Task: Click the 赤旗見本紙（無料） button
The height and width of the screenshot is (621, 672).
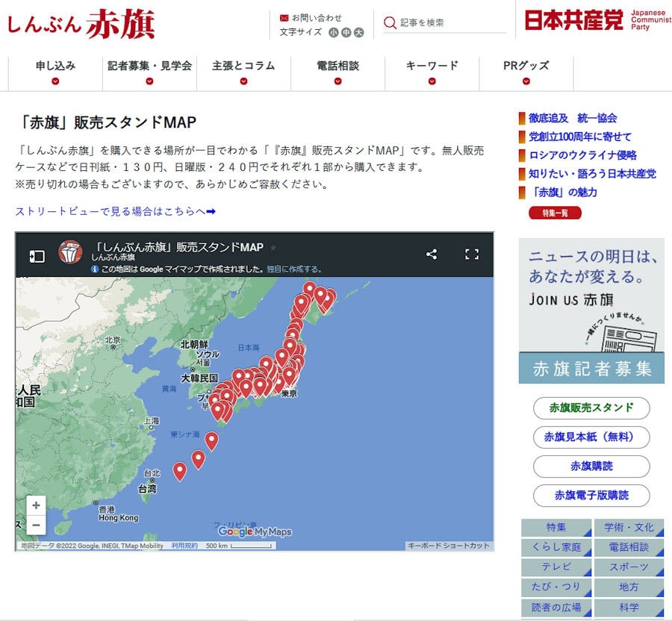Action: [591, 437]
